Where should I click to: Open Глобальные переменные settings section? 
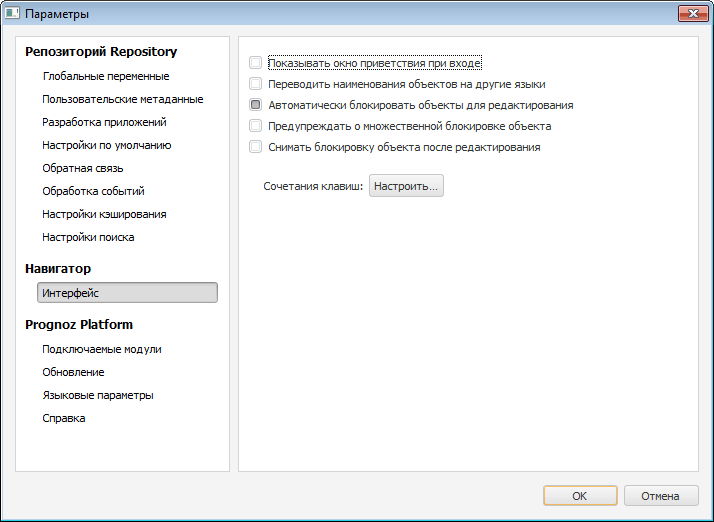click(105, 76)
